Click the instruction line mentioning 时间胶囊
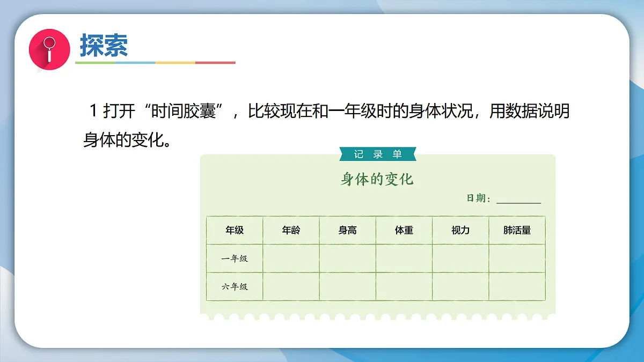Screen dimensions: 644x362 pos(329,112)
